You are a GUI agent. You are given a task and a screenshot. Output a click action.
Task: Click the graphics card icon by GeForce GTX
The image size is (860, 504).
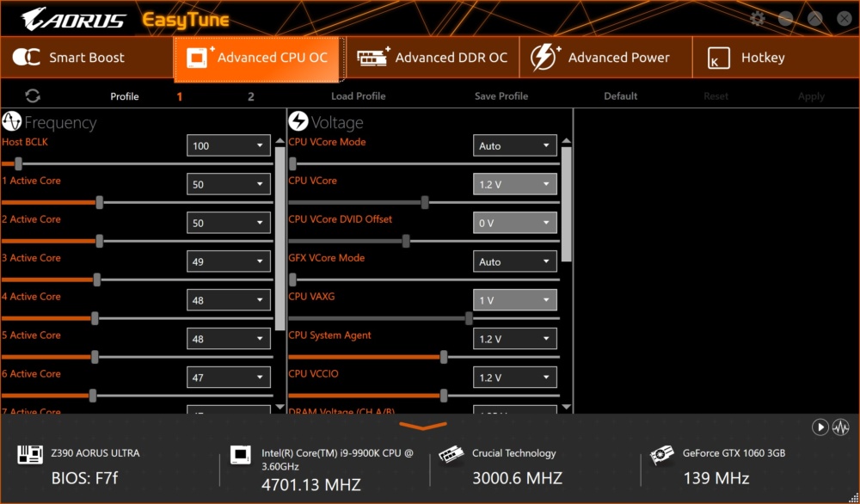pyautogui.click(x=662, y=455)
